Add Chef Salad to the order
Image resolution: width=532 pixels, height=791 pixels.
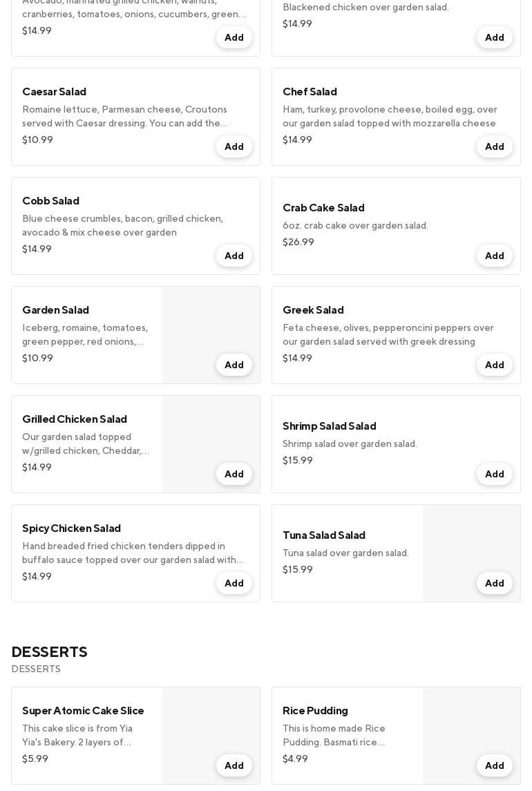[x=494, y=146]
